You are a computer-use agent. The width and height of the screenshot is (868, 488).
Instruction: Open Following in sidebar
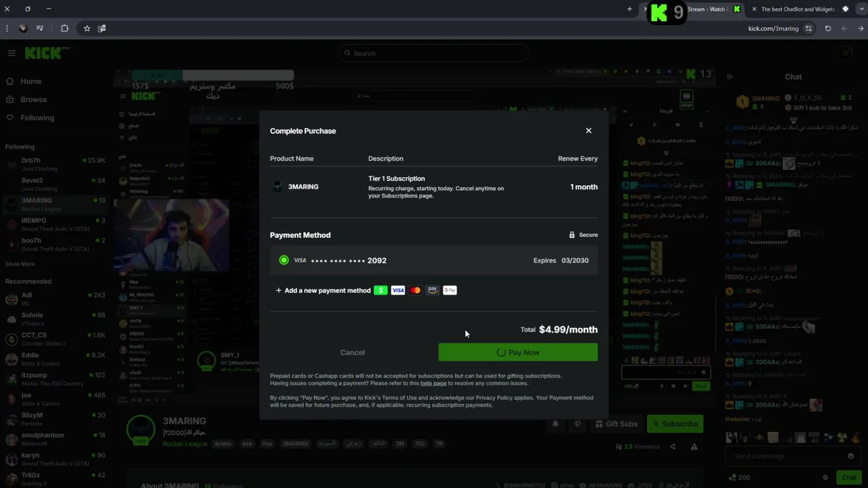pyautogui.click(x=37, y=118)
